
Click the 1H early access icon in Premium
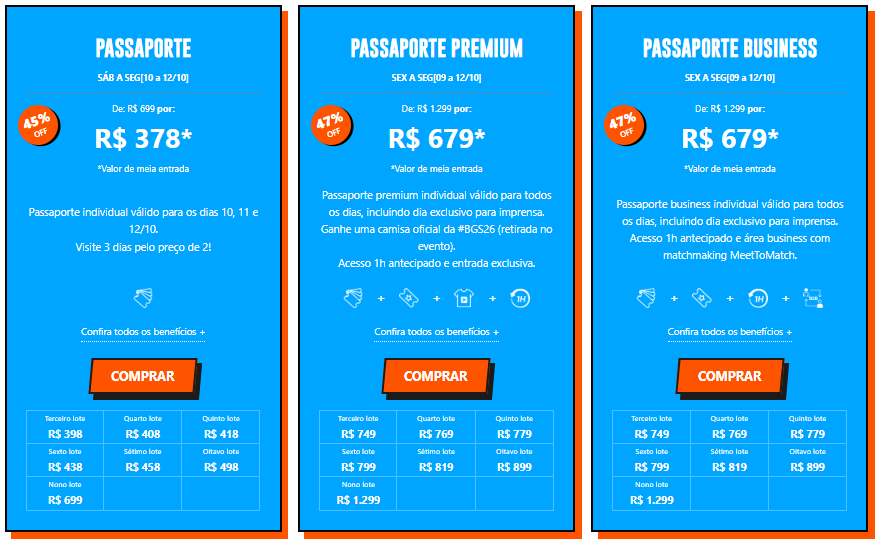click(x=520, y=298)
